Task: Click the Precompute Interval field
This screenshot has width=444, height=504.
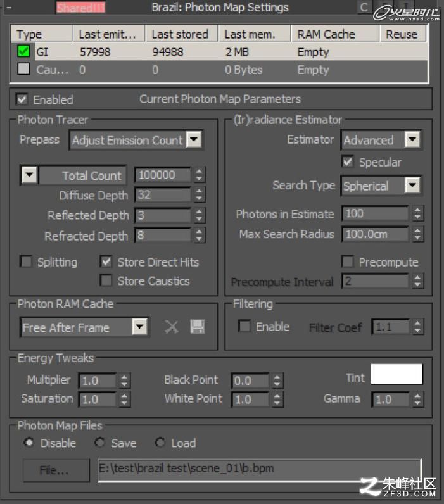Action: click(x=375, y=281)
